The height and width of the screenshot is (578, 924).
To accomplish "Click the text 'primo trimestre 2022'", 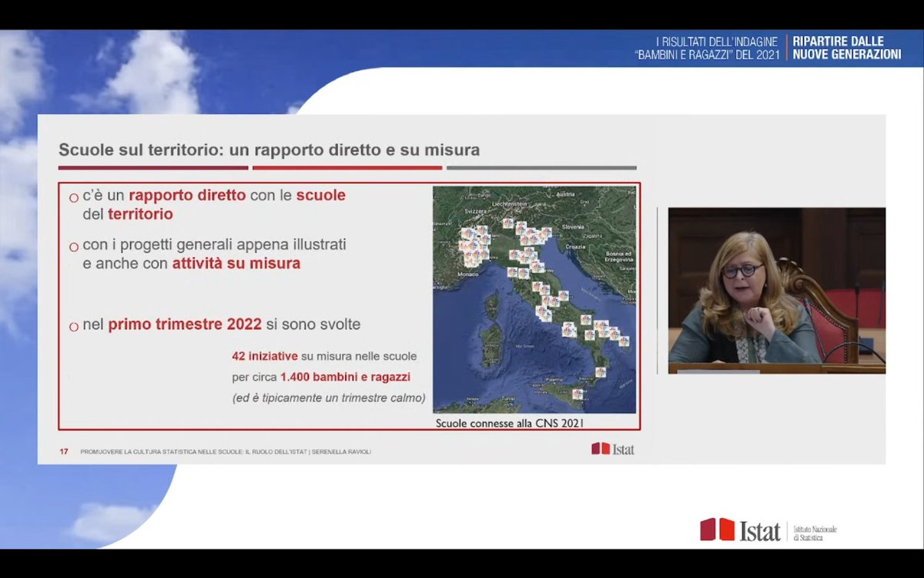I will point(185,324).
